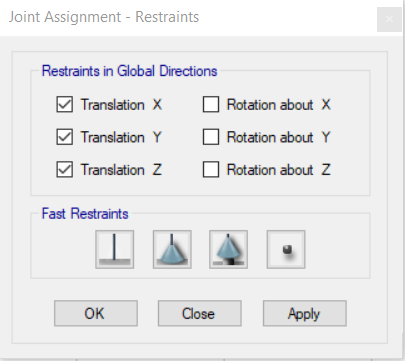Apply the pinned support fast restraint
The width and height of the screenshot is (405, 361).
coord(172,249)
